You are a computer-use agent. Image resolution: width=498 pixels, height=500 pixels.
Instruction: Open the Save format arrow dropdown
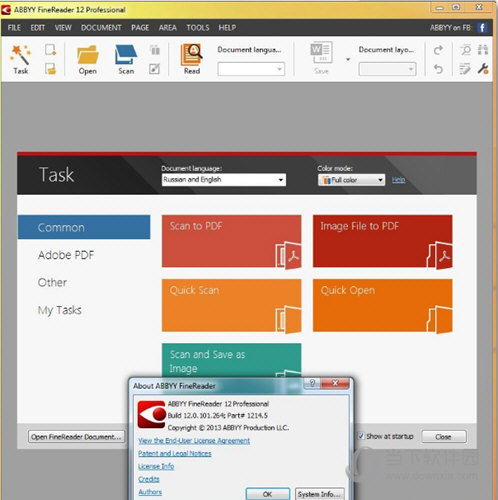(348, 59)
